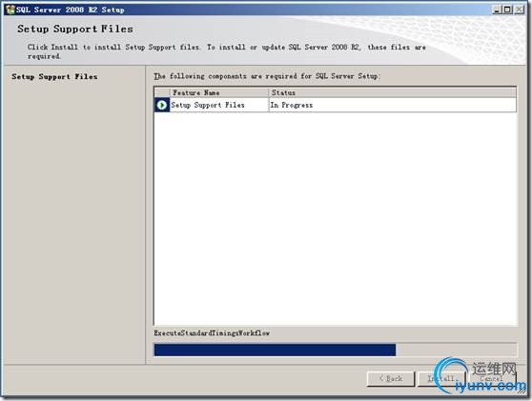The width and height of the screenshot is (532, 401).
Task: Maximize the SQL Server Setup window
Action: 507,10
